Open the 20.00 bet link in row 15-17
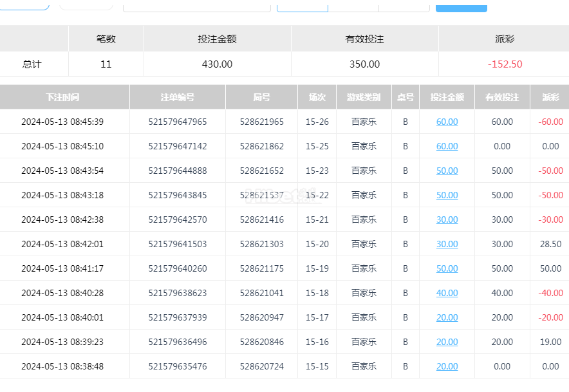 (x=447, y=317)
